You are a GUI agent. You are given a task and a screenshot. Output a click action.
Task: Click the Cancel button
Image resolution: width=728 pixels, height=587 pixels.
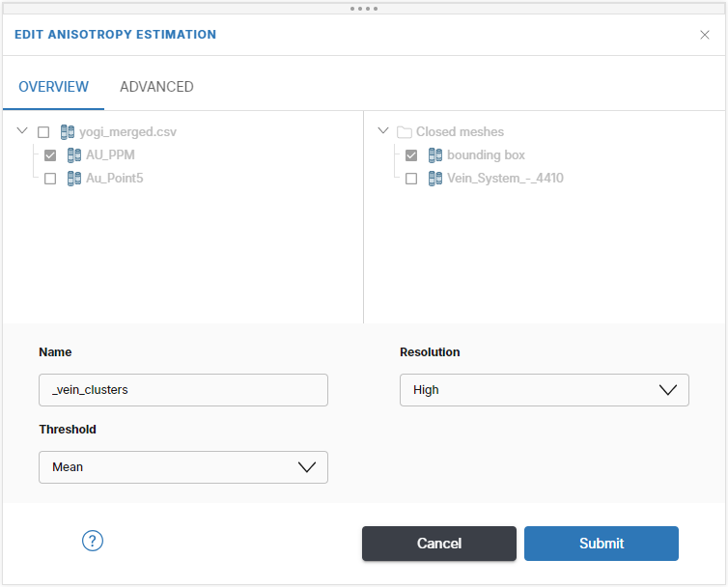[x=439, y=544]
